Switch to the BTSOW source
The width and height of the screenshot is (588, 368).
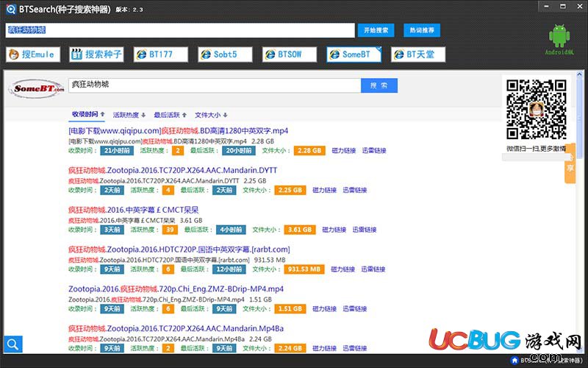click(x=290, y=54)
